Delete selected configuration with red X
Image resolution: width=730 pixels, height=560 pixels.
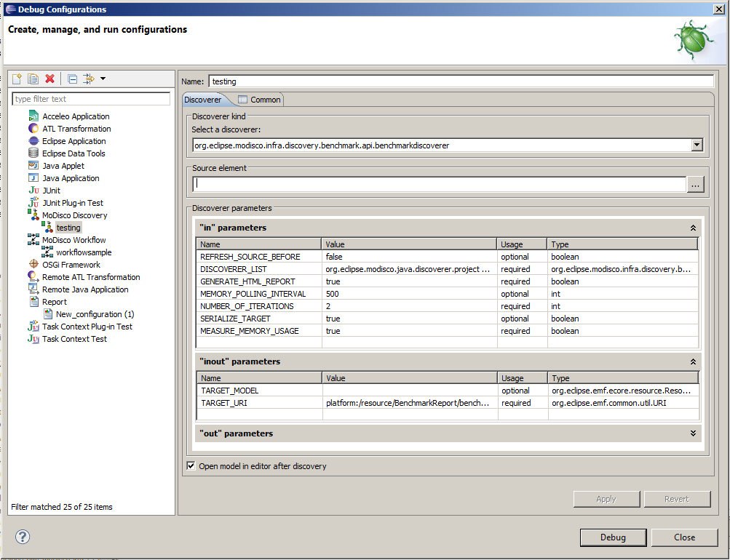coord(49,79)
